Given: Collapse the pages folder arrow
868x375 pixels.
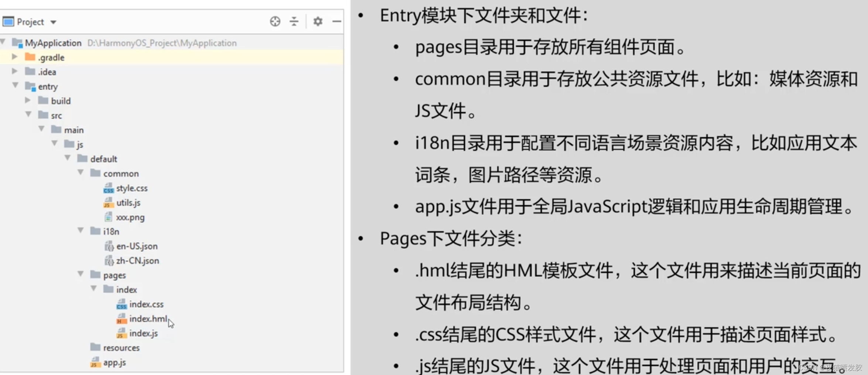Looking at the screenshot, I should coord(80,274).
